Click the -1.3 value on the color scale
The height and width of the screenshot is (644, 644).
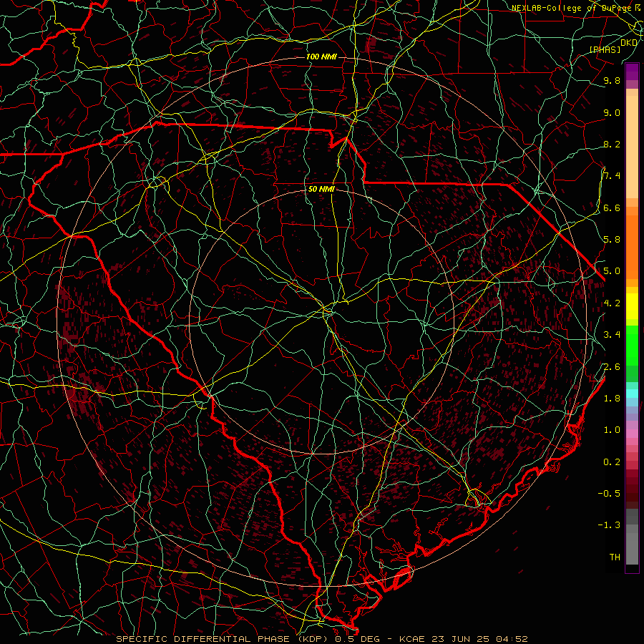pyautogui.click(x=609, y=526)
